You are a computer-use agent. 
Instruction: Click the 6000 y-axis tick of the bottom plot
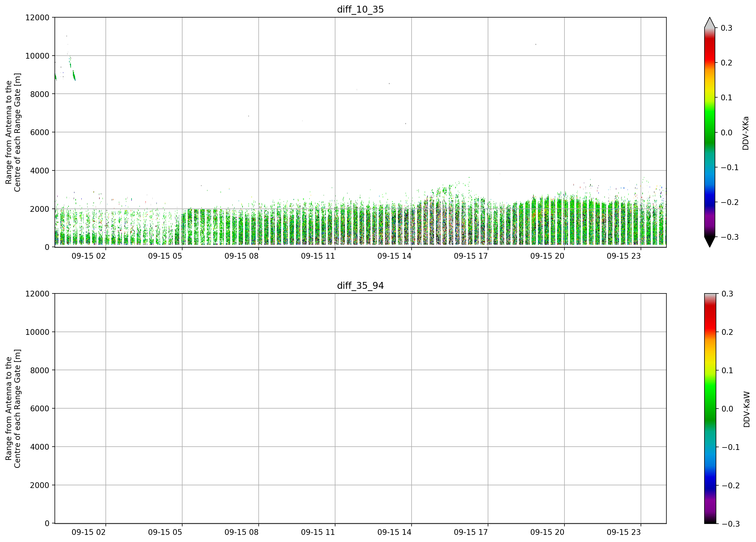[39, 408]
